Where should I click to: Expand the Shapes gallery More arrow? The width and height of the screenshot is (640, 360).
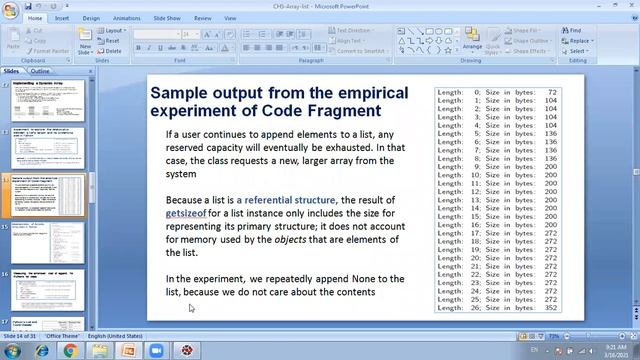point(457,50)
